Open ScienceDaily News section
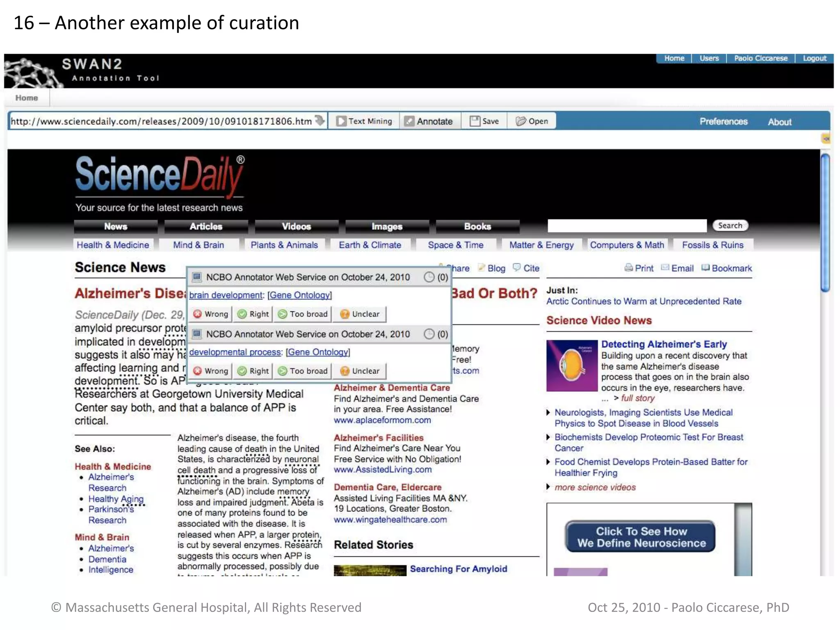The width and height of the screenshot is (840, 630). (x=116, y=226)
